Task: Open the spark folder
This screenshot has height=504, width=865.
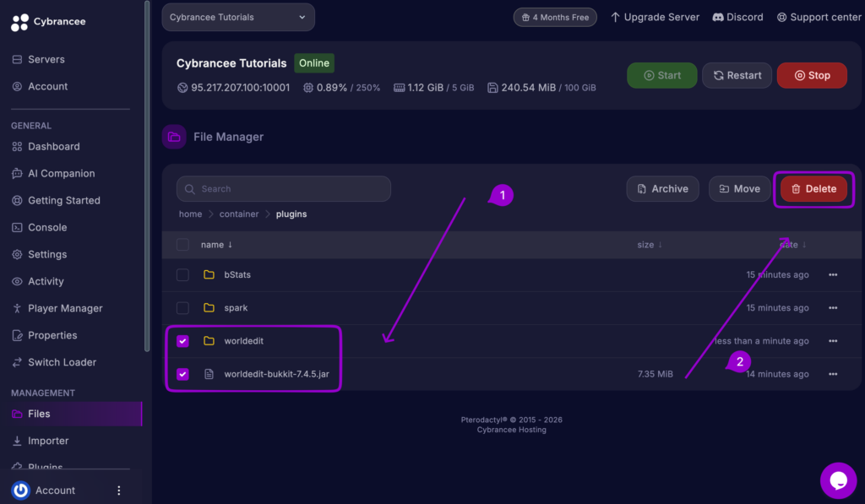Action: (236, 307)
